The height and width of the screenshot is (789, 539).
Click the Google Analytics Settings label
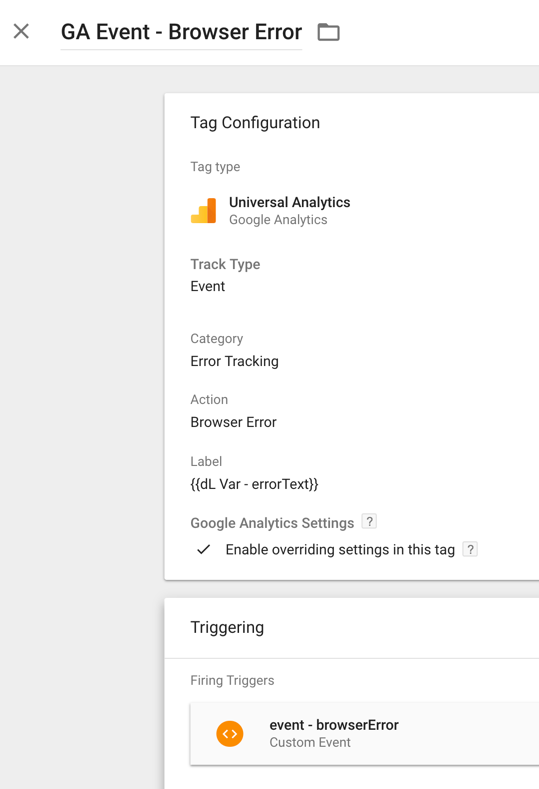272,523
